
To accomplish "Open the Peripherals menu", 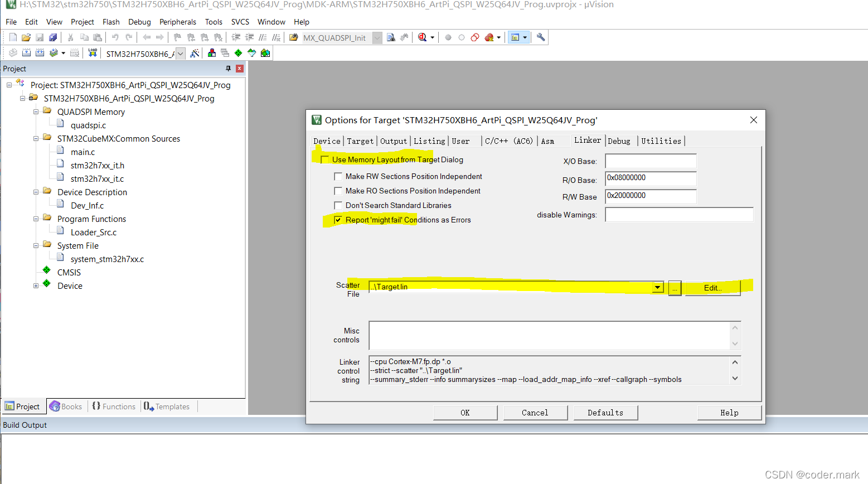I will click(x=178, y=22).
